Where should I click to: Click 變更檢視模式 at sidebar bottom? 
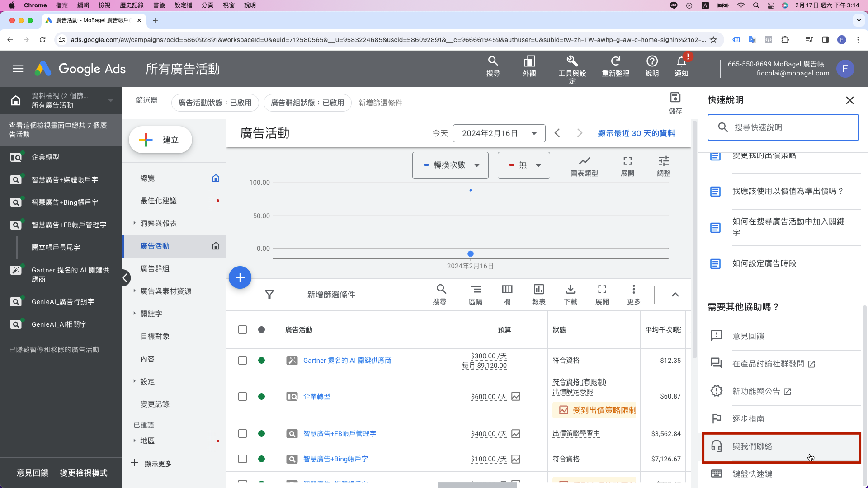point(84,473)
